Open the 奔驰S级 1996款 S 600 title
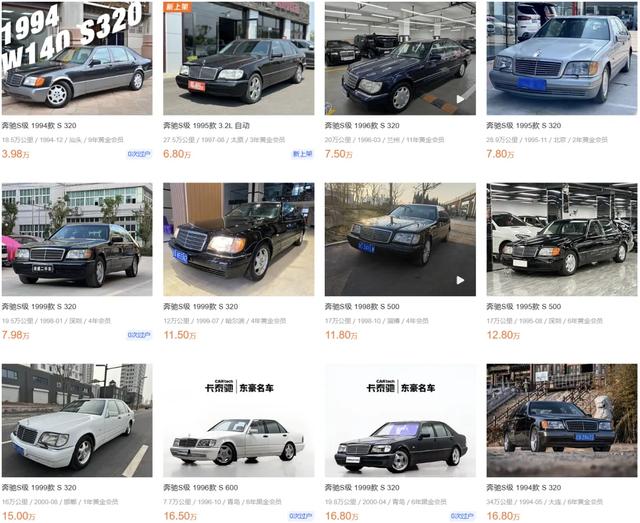 tap(200, 487)
